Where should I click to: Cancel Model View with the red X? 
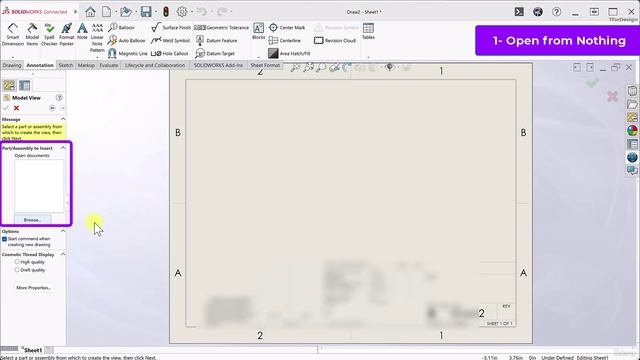click(x=16, y=108)
